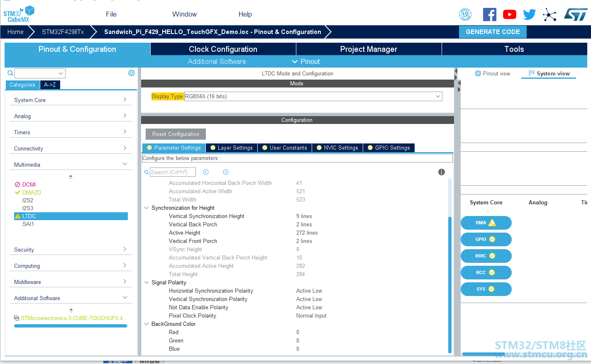Click the magnifier icon beside the category search box
This screenshot has width=591, height=364.
point(10,73)
